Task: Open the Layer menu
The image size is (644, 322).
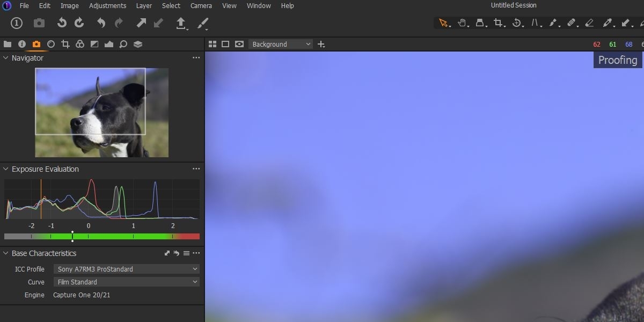Action: click(x=144, y=5)
